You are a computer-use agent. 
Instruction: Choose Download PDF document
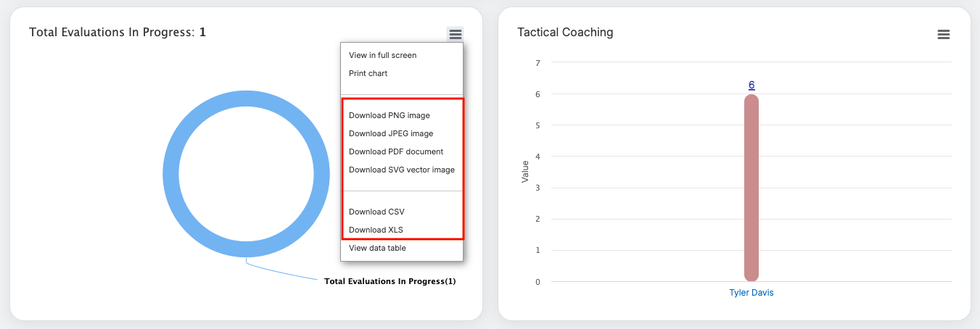[x=395, y=151]
